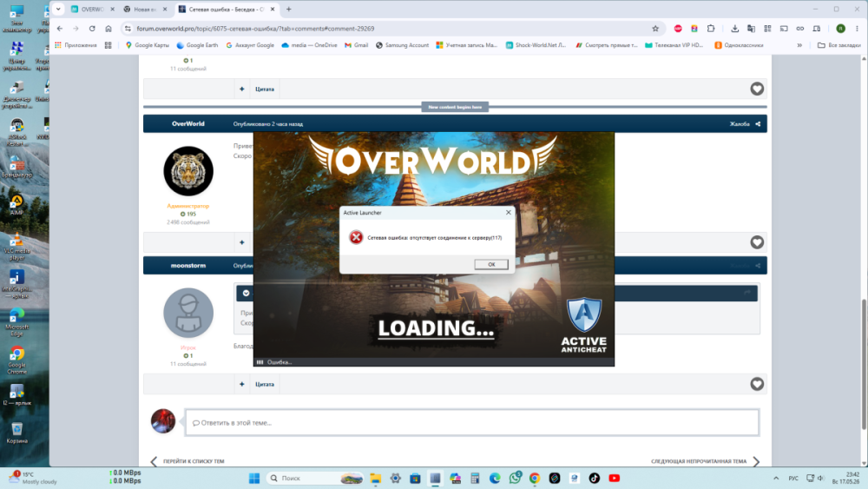Viewport: 868px width, 489px height.
Task: Open a new Chrome tab
Action: (288, 10)
